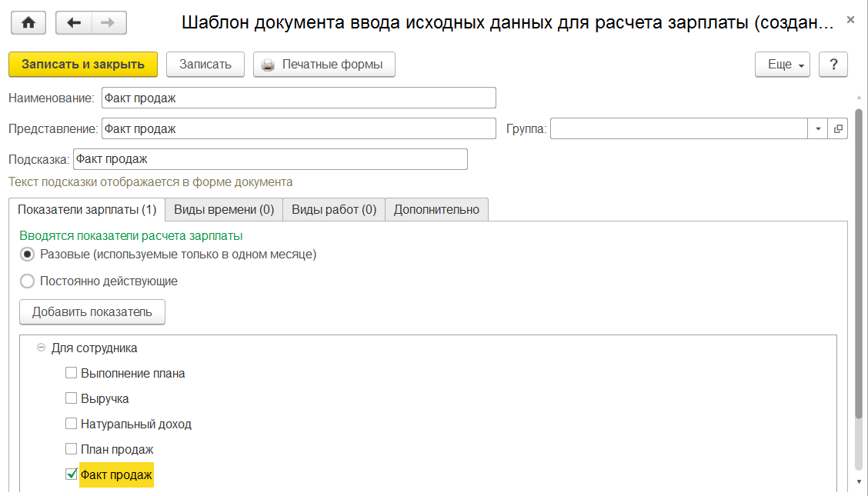Open help with the question mark button
The height and width of the screenshot is (496, 868).
(833, 65)
